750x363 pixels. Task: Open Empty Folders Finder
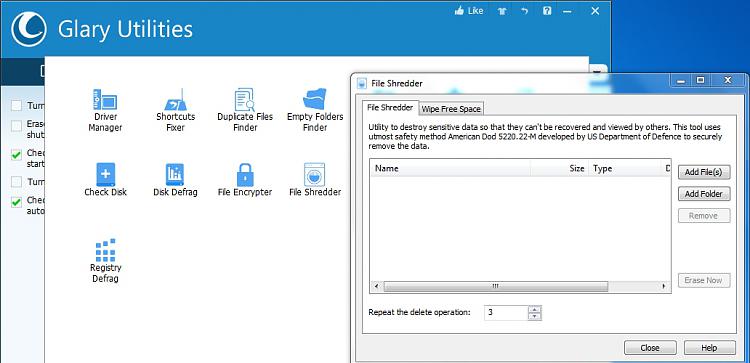tap(315, 110)
